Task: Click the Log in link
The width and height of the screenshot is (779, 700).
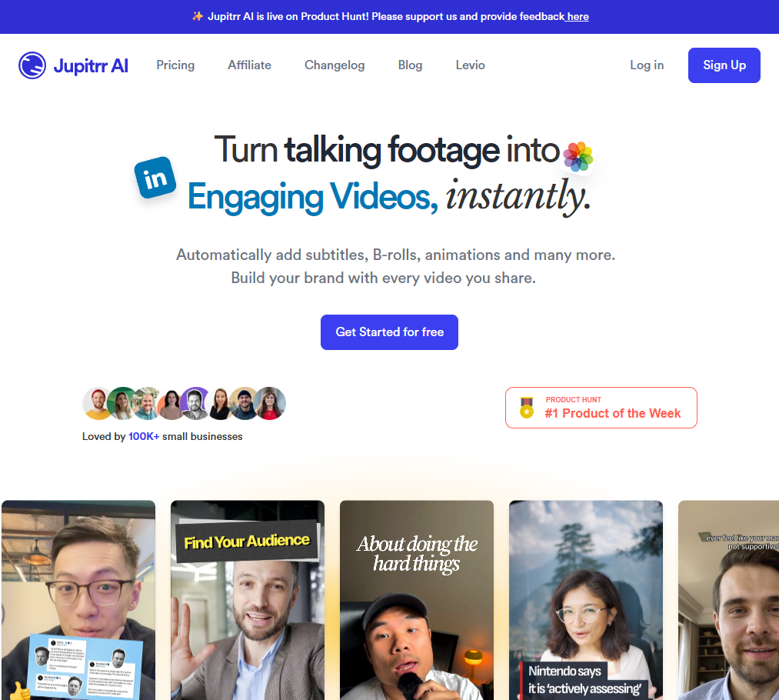Action: pyautogui.click(x=647, y=65)
